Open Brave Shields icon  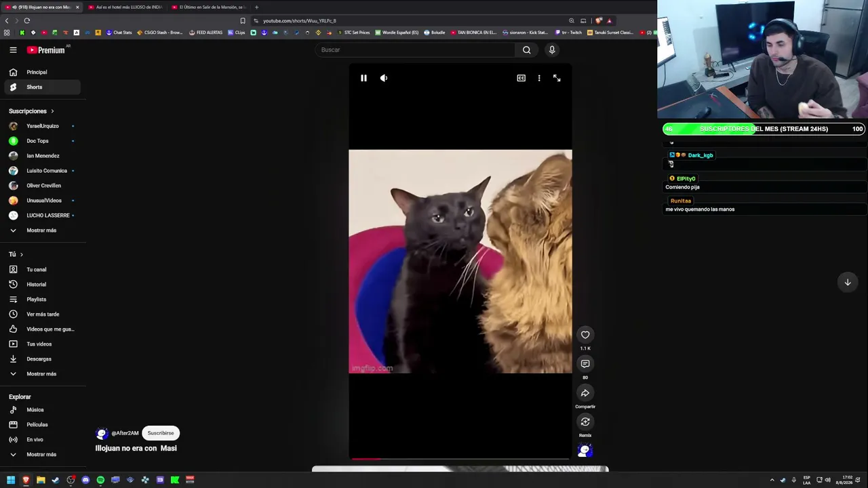(598, 21)
